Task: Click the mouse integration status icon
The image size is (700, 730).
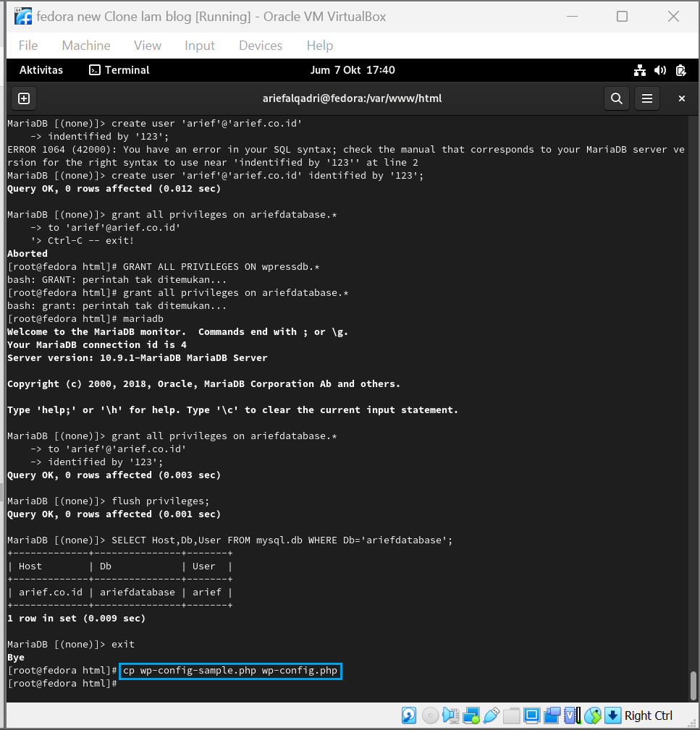Action: click(593, 715)
